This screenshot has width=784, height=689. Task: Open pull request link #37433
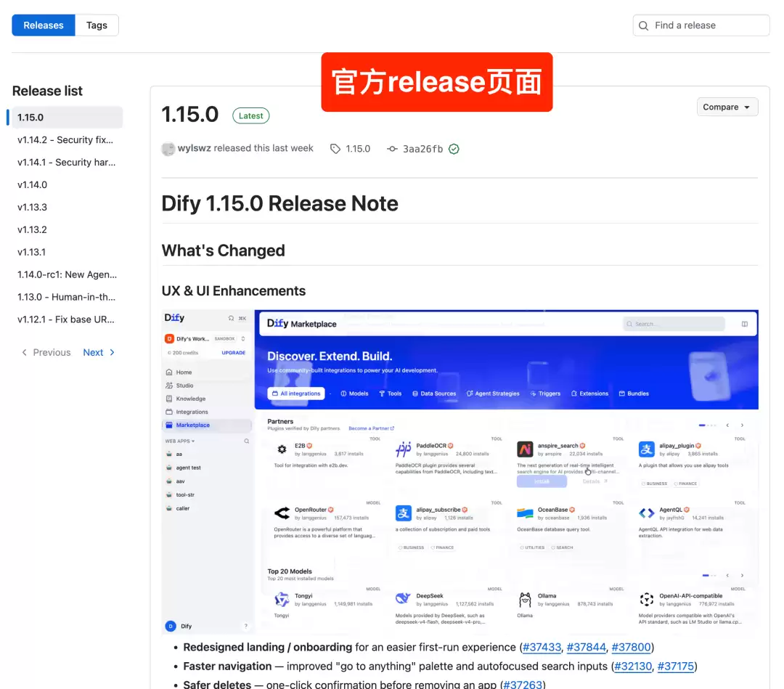tap(542, 648)
